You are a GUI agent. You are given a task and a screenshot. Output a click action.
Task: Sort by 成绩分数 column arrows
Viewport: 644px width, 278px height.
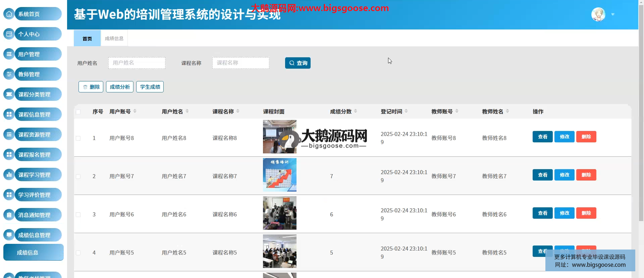click(x=356, y=111)
